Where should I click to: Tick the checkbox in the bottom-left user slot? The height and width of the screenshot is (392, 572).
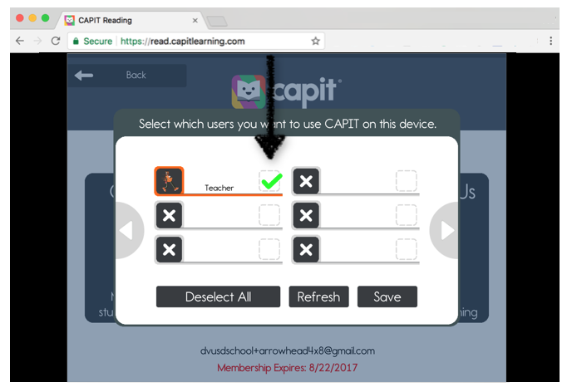coord(269,249)
